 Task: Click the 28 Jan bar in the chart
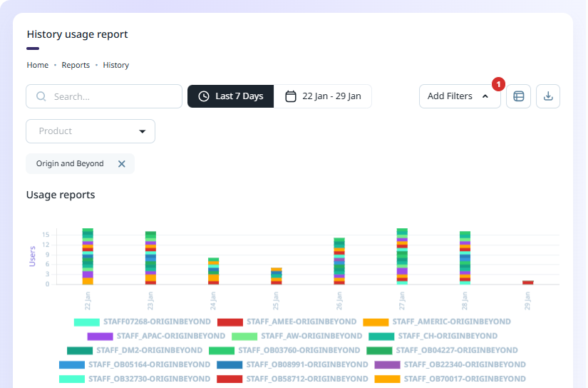(x=465, y=257)
